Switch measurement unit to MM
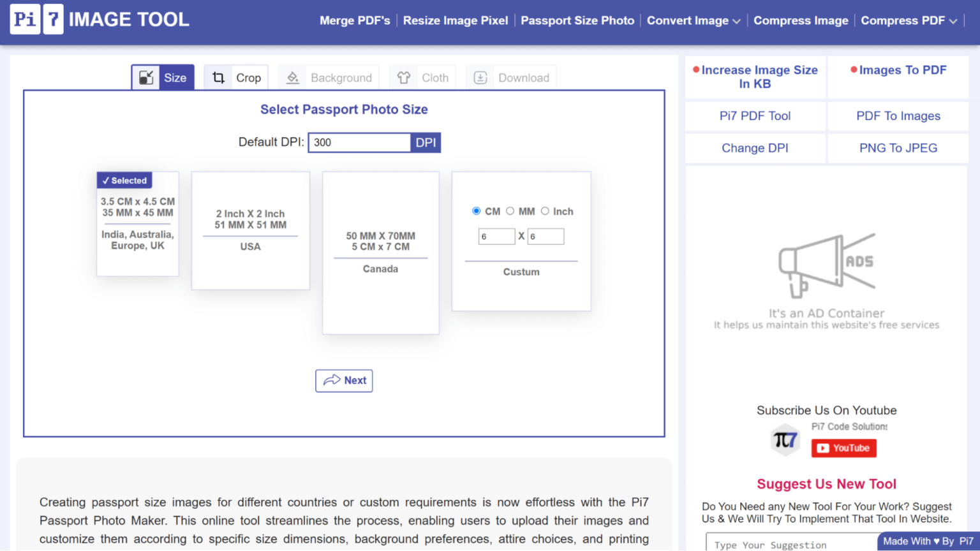 [x=510, y=210]
